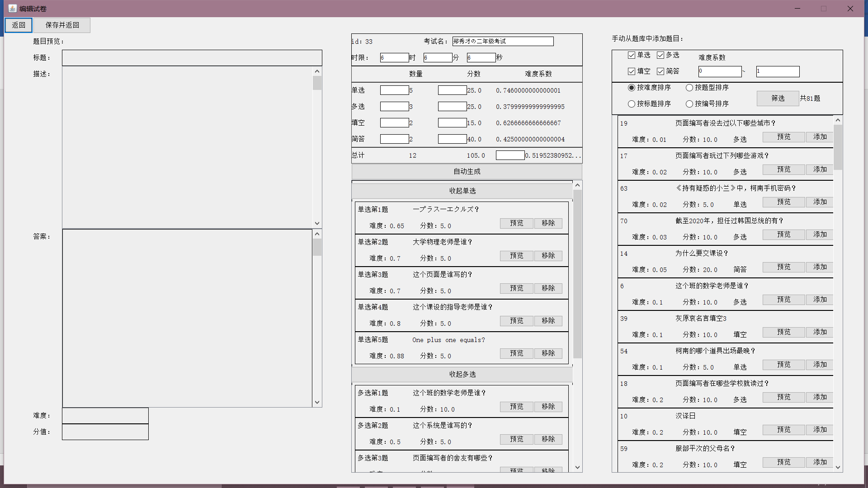Select 按题型排序 radio option
Image resolution: width=868 pixels, height=488 pixels.
click(689, 88)
